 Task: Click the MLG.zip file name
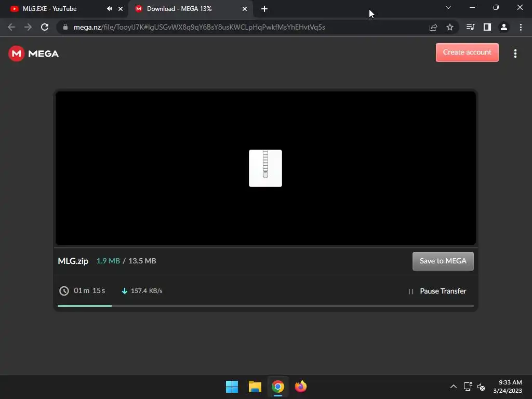73,261
